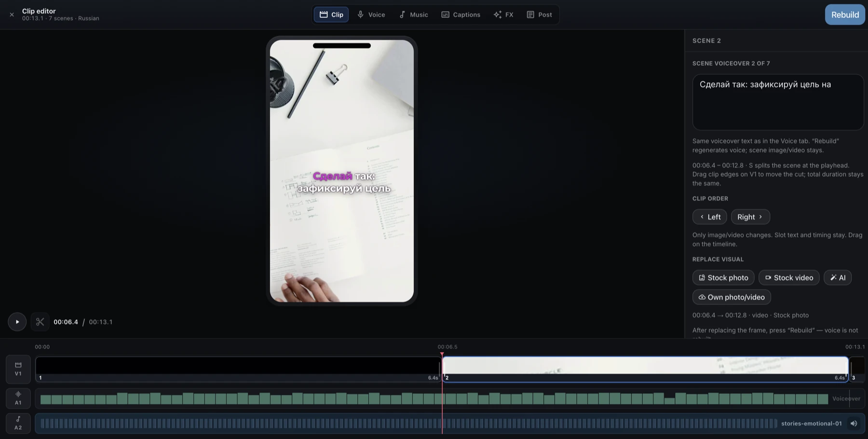Click the voiceover waveform on track A1
Screen dimensions: 868x439
434,398
